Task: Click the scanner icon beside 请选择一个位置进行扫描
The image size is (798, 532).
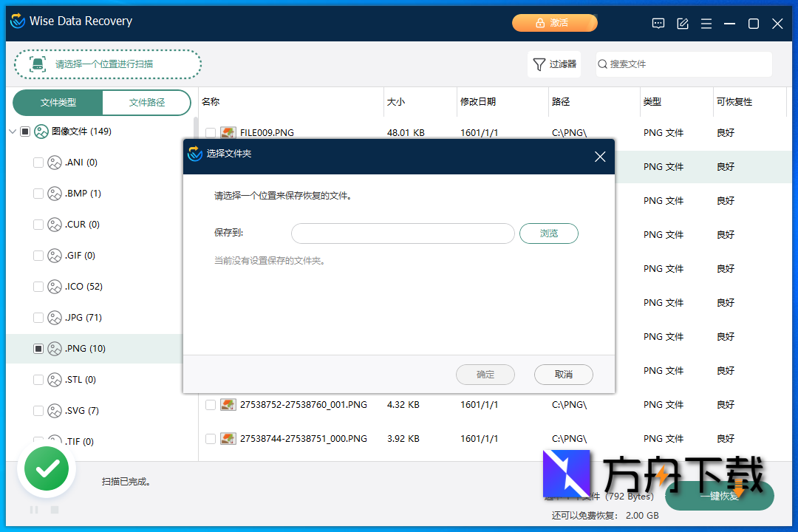Action: (37, 64)
